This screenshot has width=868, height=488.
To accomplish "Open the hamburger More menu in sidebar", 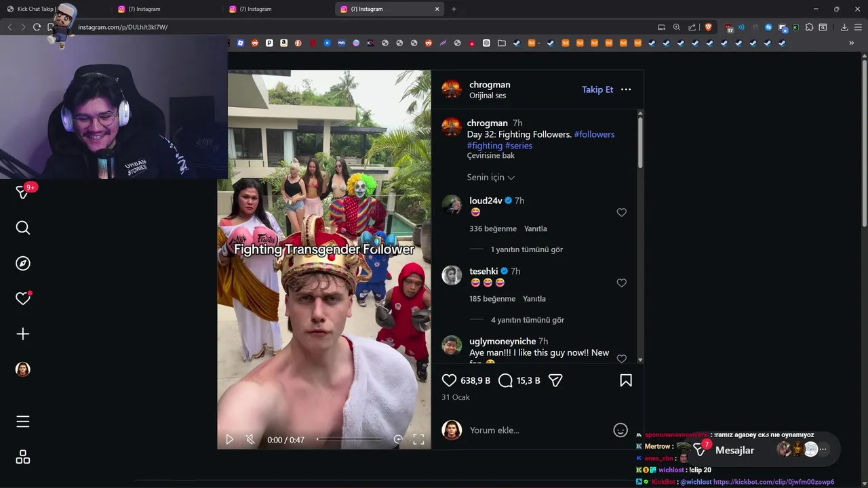I will tap(23, 422).
